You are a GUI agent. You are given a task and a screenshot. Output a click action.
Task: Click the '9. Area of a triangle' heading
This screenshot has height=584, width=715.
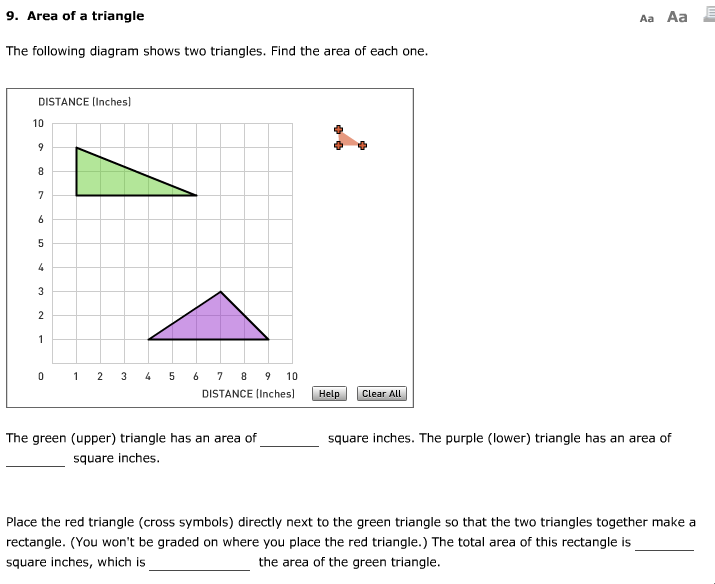pos(75,16)
